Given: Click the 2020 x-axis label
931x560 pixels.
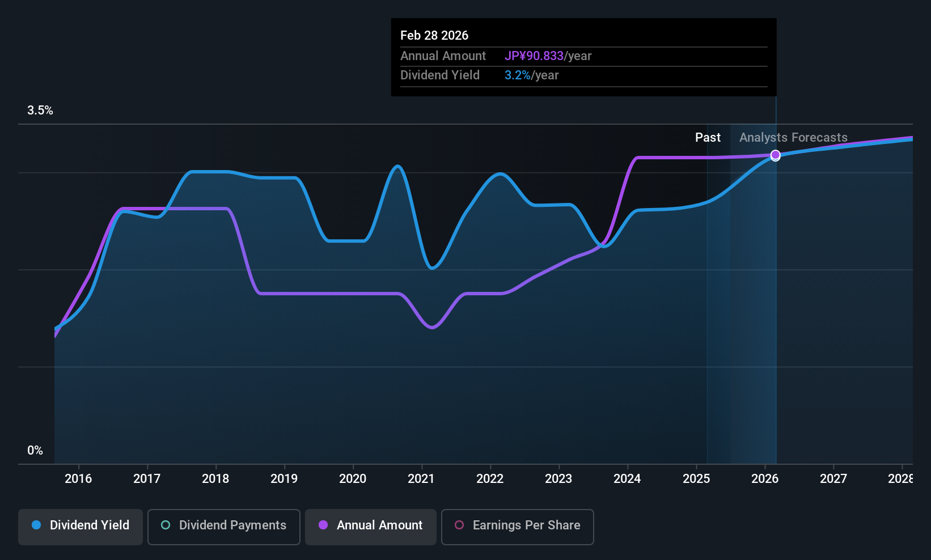Looking at the screenshot, I should 353,479.
